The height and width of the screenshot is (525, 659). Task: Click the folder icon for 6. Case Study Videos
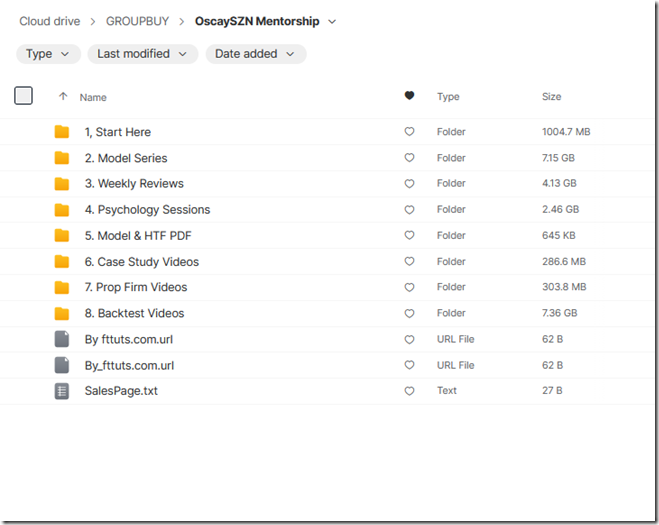point(62,262)
